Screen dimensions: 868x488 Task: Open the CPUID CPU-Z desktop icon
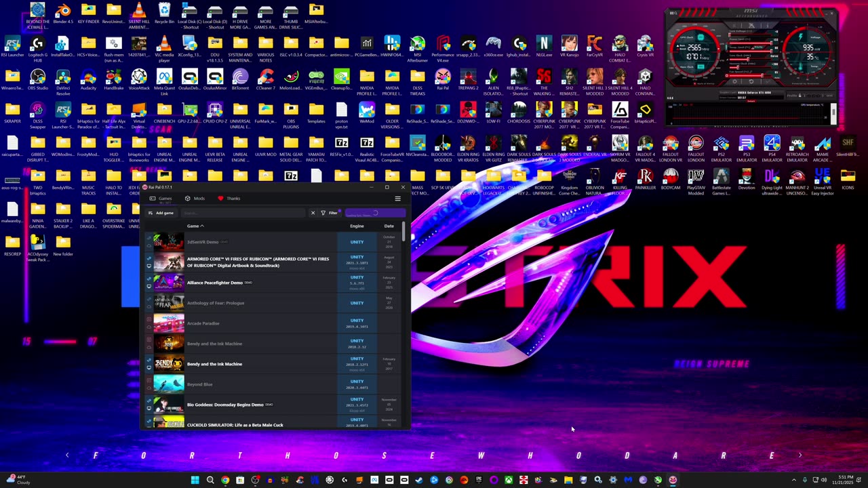coord(215,114)
